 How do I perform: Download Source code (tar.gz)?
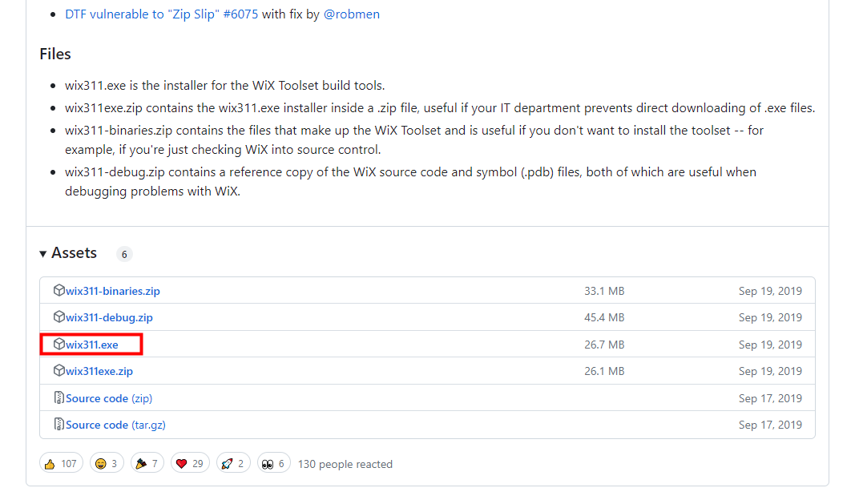(115, 425)
